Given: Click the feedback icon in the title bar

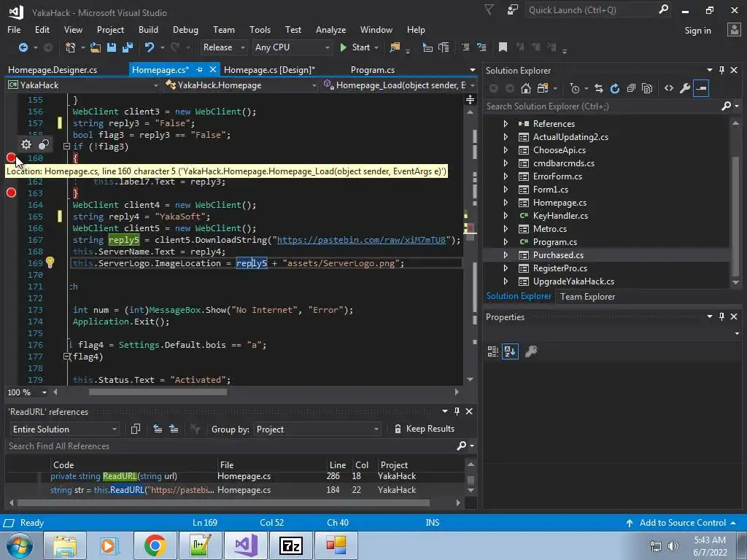Looking at the screenshot, I should tap(513, 9).
